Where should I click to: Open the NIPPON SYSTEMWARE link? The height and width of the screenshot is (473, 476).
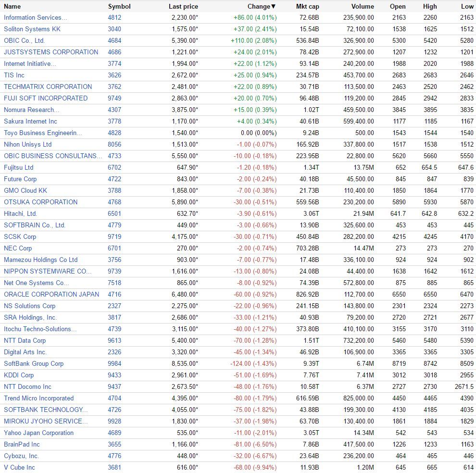click(x=48, y=272)
